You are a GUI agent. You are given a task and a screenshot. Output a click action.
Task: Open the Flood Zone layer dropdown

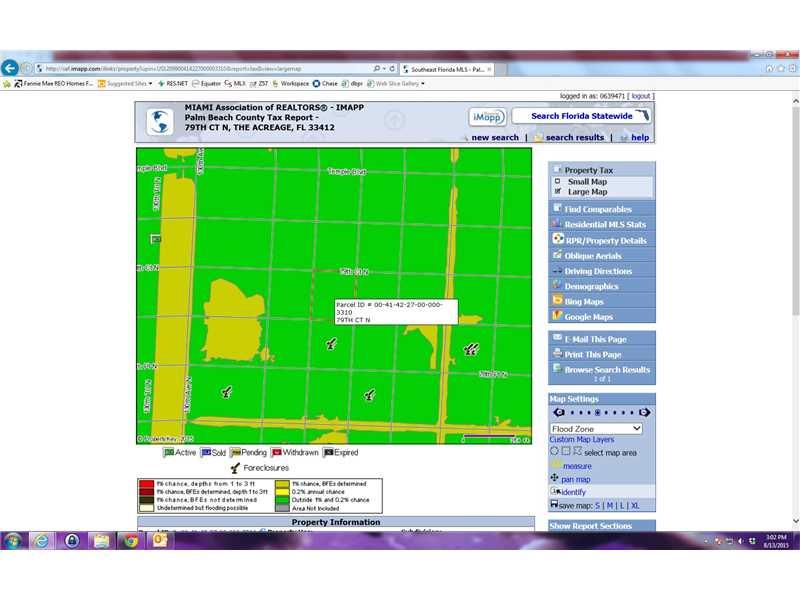click(x=596, y=429)
